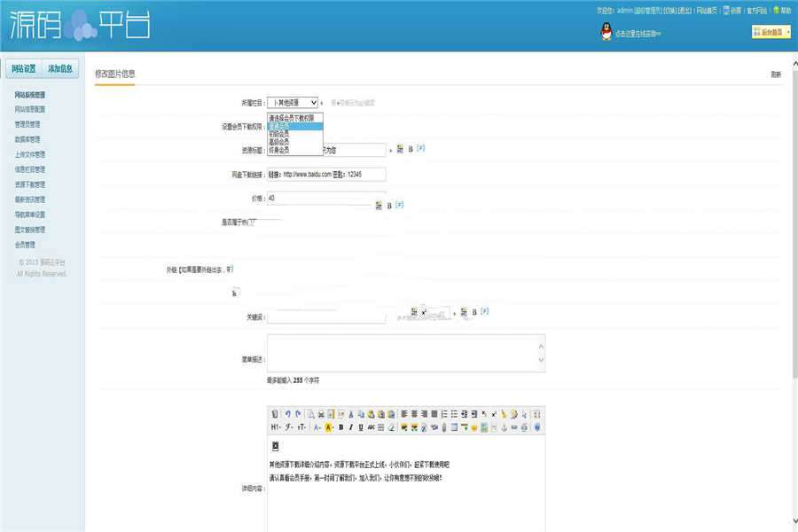
Task: Select 初级会员 in the open dropdown list
Action: pos(295,134)
